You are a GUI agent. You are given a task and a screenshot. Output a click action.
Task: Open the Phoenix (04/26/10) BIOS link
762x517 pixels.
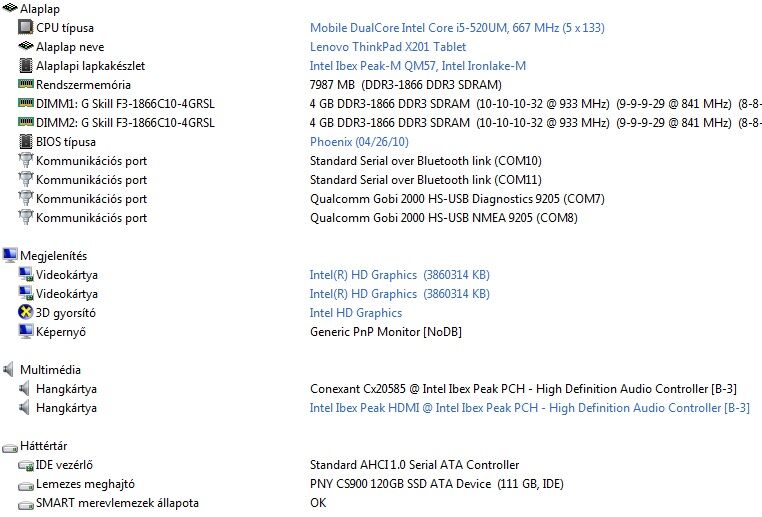[x=359, y=142]
